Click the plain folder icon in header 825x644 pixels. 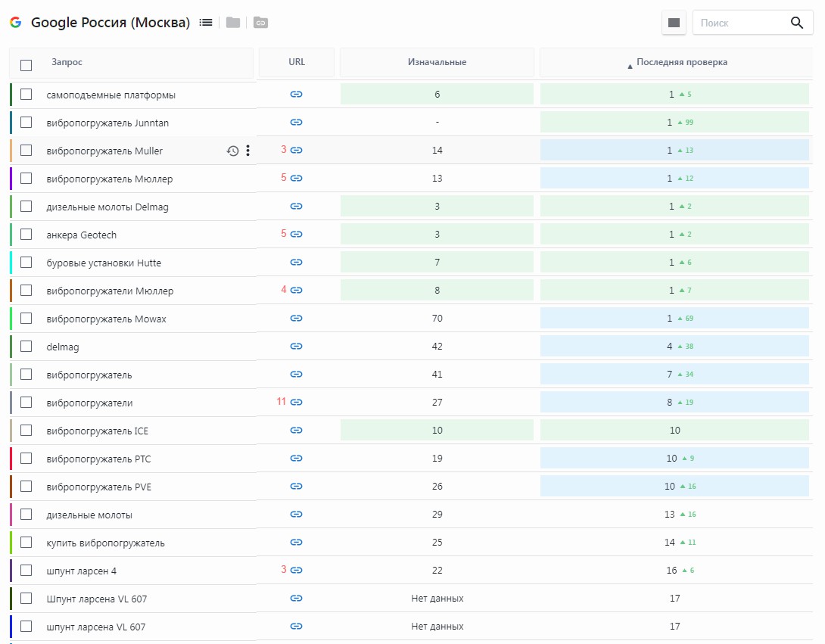233,23
